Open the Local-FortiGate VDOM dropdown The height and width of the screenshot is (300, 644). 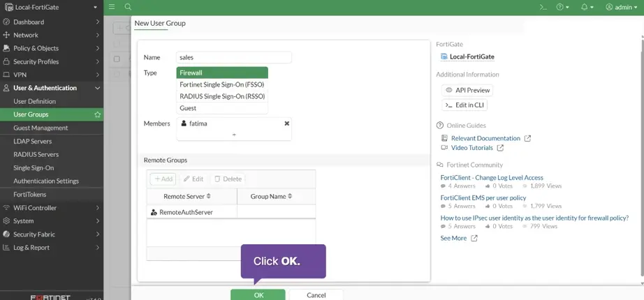click(x=52, y=7)
